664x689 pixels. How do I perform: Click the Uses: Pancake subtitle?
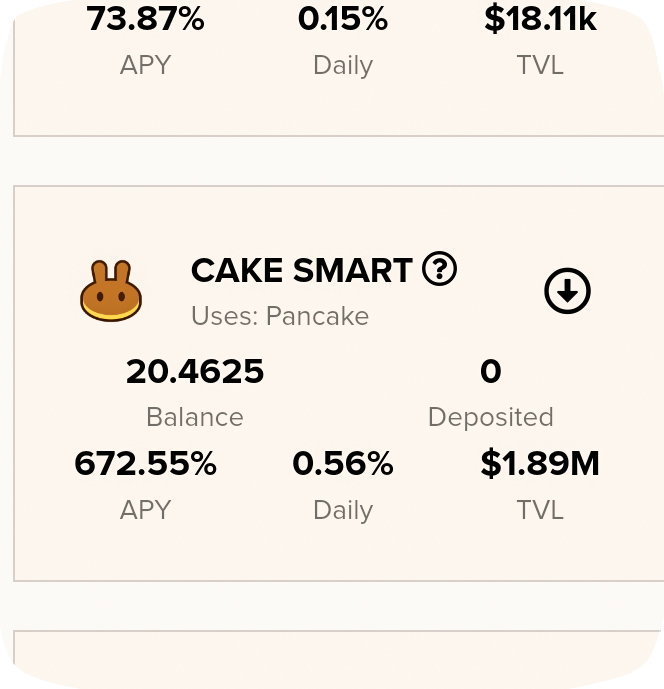tap(280, 316)
